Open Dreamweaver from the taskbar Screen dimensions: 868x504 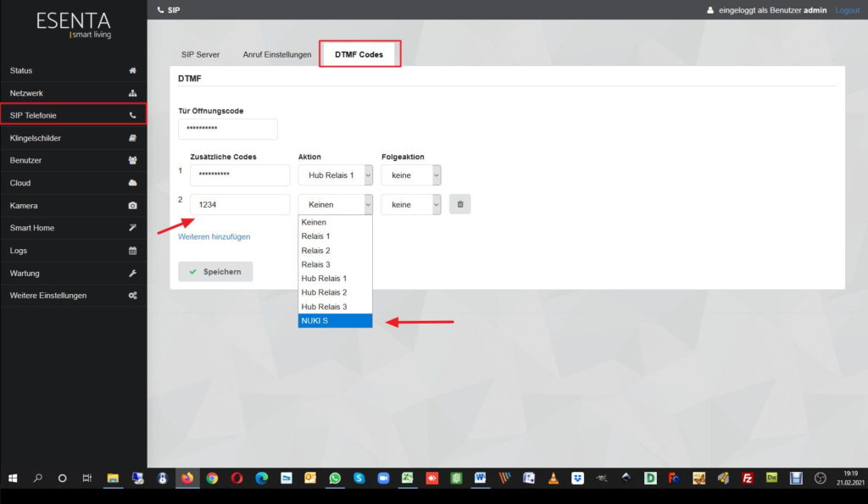771,478
